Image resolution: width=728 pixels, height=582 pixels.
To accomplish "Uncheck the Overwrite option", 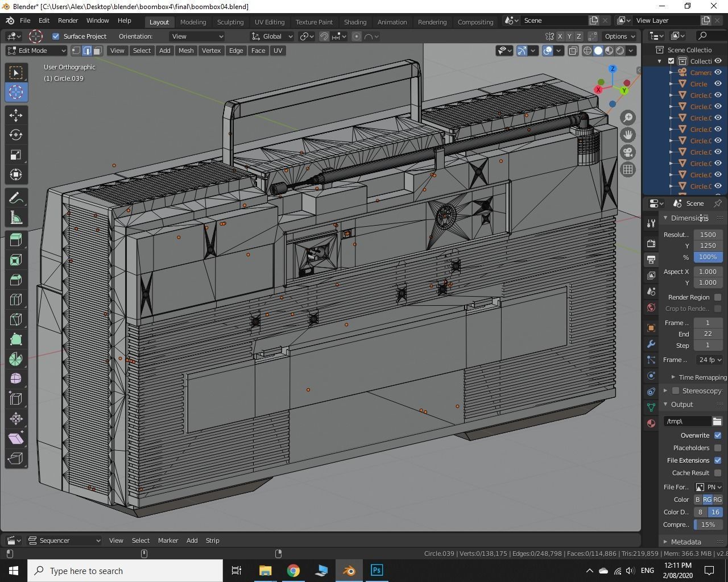I will pyautogui.click(x=718, y=435).
